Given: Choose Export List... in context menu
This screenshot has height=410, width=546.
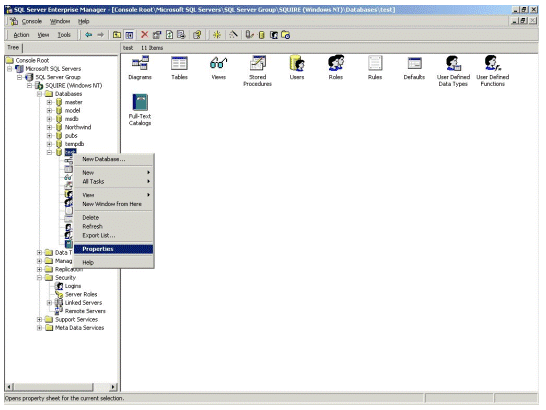Looking at the screenshot, I should [114, 235].
